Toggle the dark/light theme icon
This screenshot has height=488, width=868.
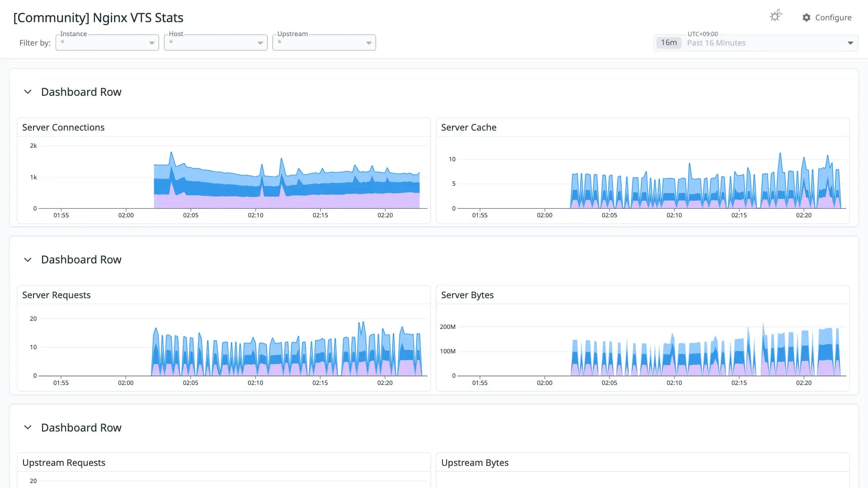(x=776, y=16)
